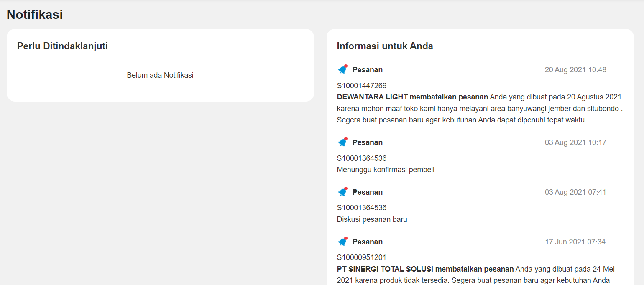Click PT SINERGI TOTAL SOLUSI membatalkan pesanan text

(425, 269)
